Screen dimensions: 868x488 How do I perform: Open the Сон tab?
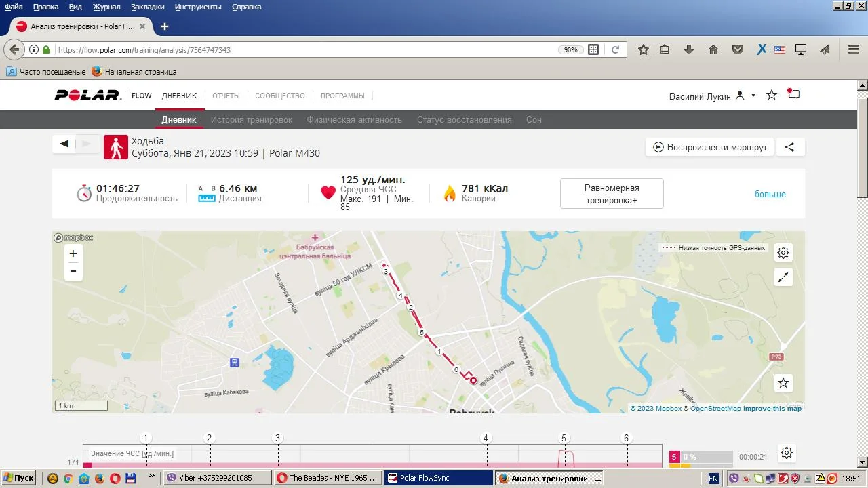[534, 119]
